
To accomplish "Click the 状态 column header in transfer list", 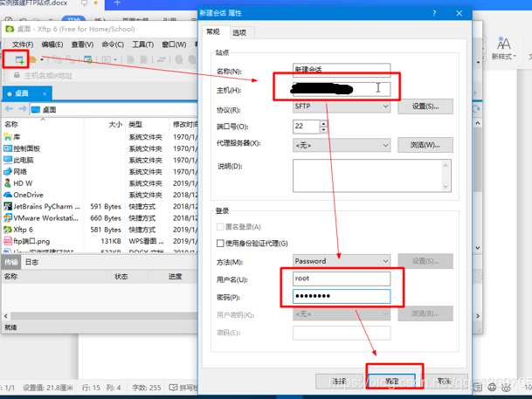I will click(129, 277).
